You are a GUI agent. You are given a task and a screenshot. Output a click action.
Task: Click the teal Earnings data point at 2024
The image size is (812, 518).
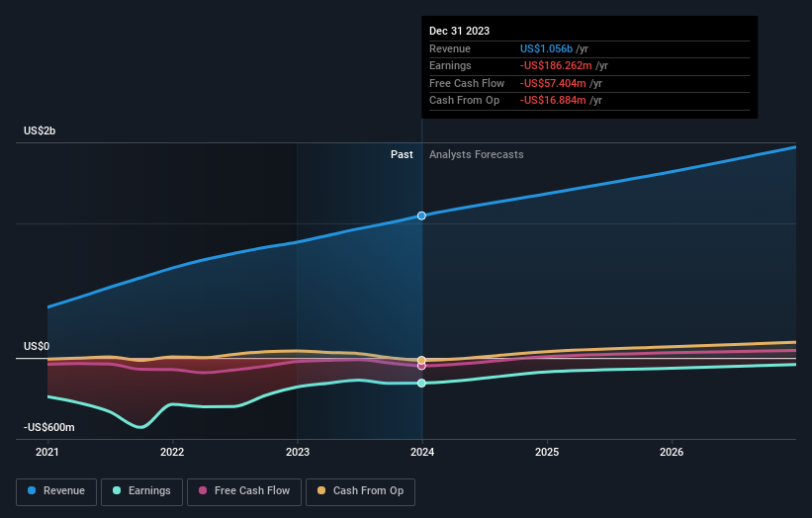(421, 383)
